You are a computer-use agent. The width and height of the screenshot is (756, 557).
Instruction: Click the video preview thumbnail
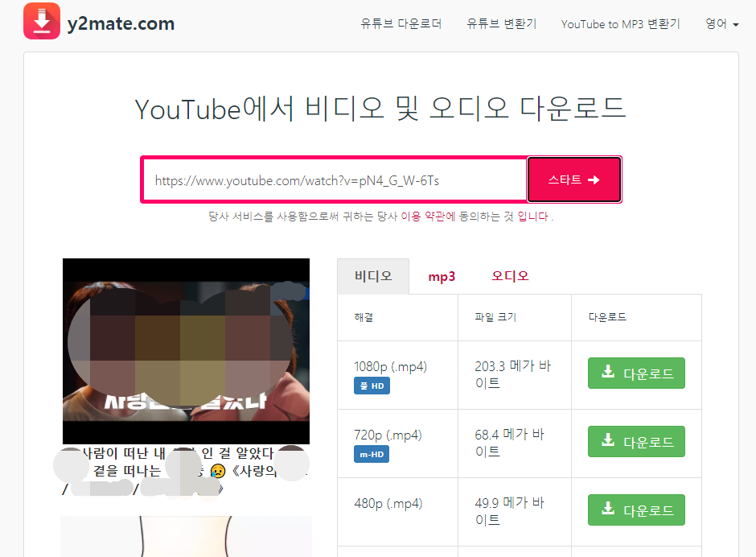coord(186,351)
